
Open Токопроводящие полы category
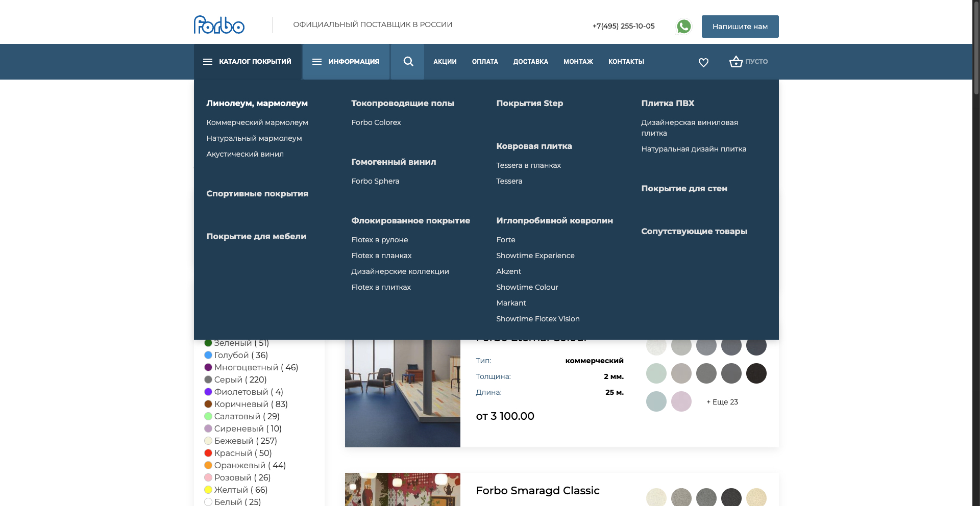403,103
